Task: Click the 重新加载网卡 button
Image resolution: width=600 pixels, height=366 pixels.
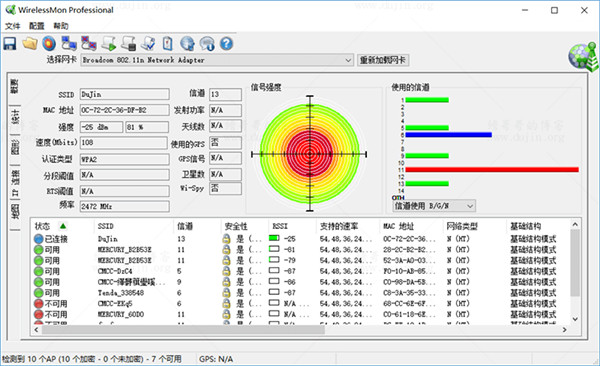Action: click(x=383, y=60)
